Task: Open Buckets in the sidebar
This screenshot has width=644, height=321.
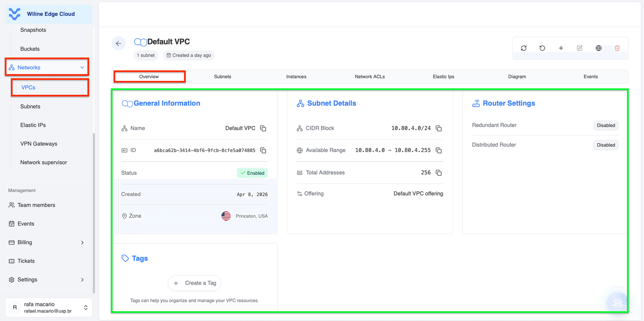Action: pos(30,49)
